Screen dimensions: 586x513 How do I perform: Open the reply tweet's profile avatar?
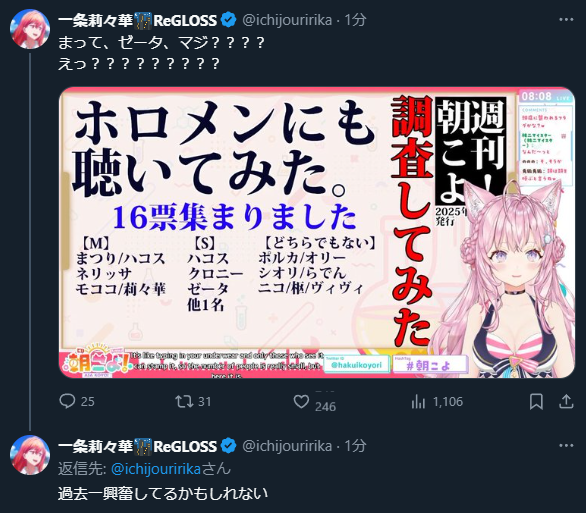point(30,455)
